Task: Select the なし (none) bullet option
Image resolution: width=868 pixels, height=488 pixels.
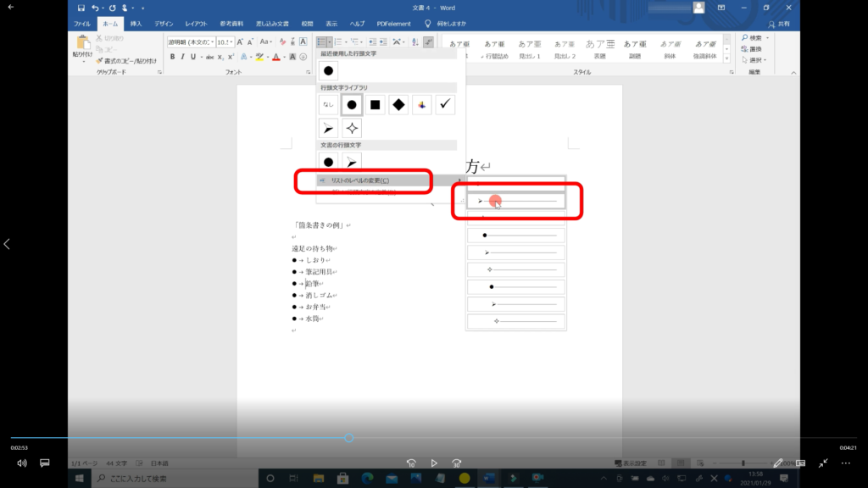Action: [329, 105]
